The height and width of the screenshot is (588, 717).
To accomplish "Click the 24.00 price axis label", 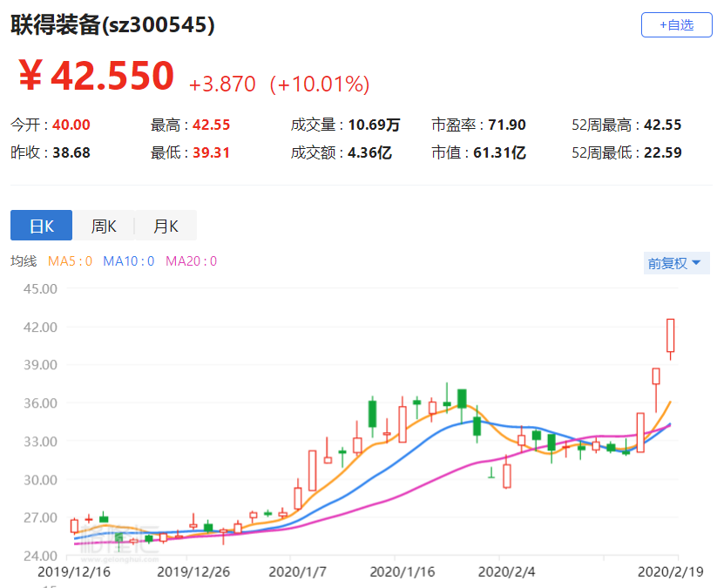I will (x=40, y=556).
